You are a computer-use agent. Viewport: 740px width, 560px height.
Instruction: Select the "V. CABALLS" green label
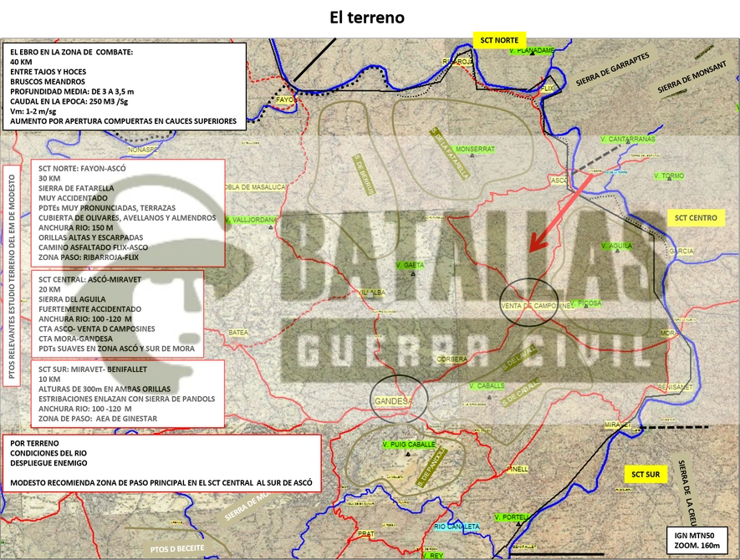(487, 386)
